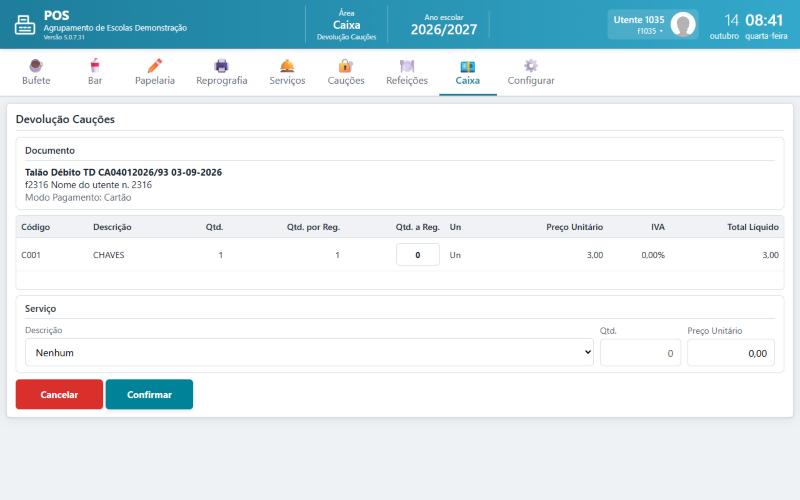Click the Código column header
Screen dimensions: 800x500
pos(35,227)
